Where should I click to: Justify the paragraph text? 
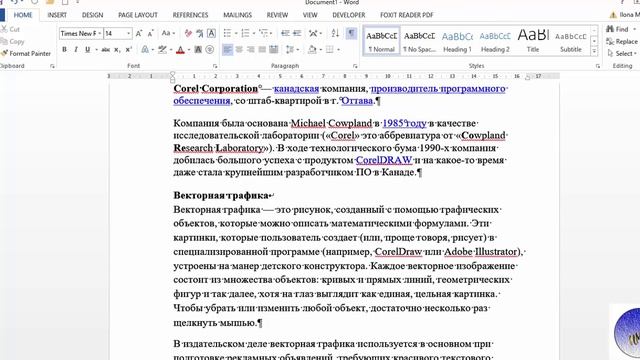coord(262,50)
